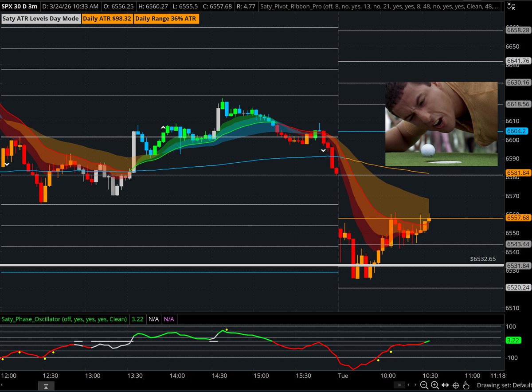Click the magenta N/A oscillator readout
This screenshot has width=532, height=392.
click(169, 319)
